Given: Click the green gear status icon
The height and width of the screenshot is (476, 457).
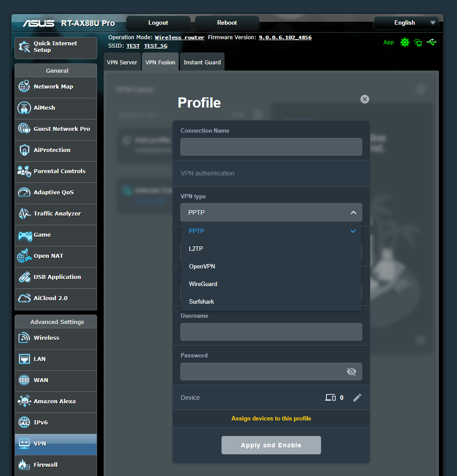Looking at the screenshot, I should (x=405, y=42).
